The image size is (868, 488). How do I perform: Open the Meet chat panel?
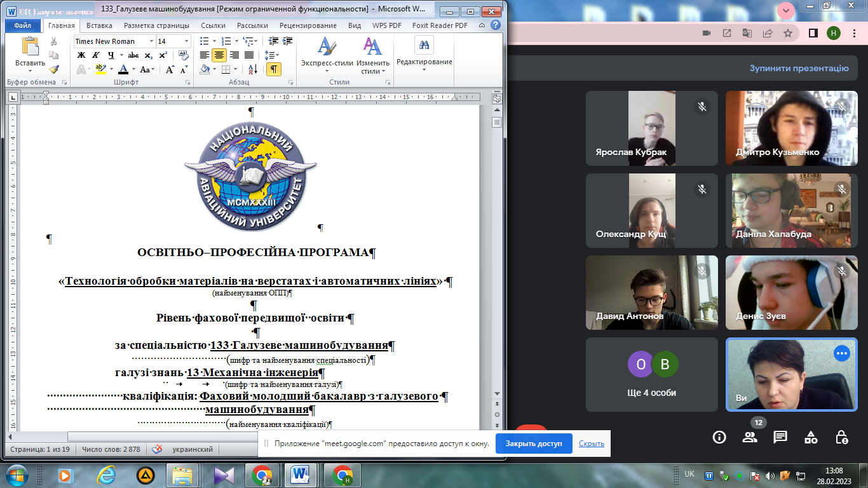pos(780,437)
